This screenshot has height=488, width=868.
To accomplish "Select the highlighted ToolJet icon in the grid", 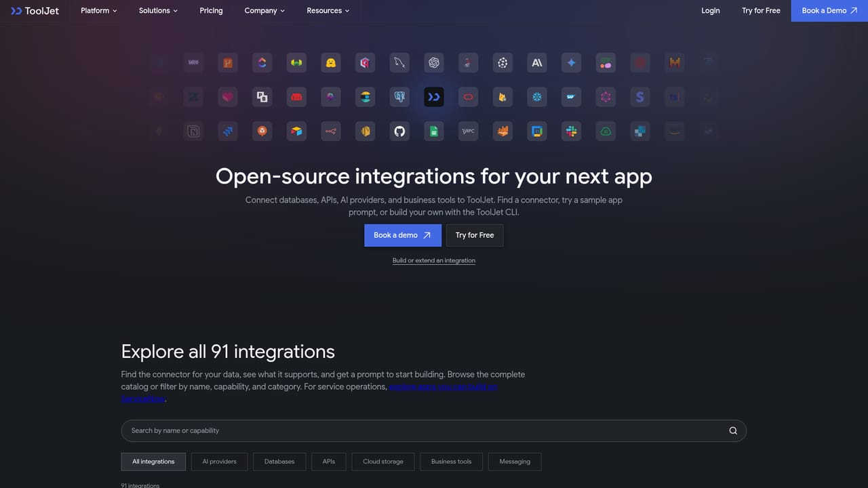I will coord(434,97).
